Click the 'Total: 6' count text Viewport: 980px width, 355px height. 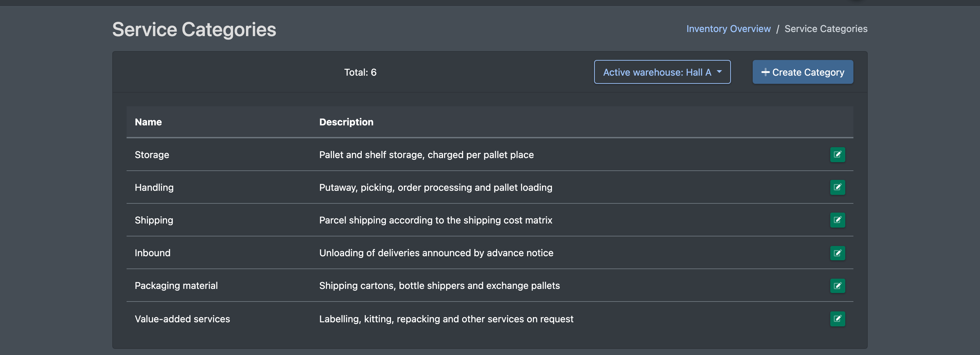[360, 72]
